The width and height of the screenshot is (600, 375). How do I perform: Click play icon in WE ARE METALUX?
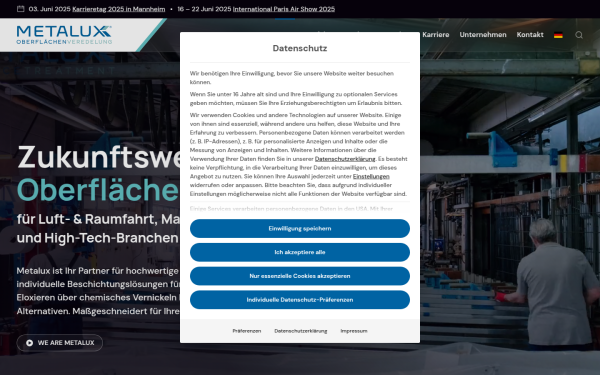click(x=29, y=343)
